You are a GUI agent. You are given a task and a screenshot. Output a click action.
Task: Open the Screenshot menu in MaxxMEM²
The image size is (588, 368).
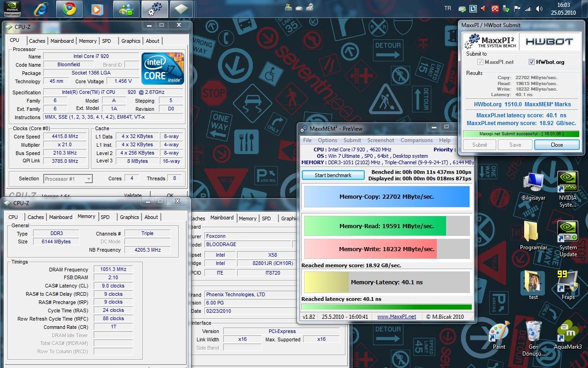point(381,140)
